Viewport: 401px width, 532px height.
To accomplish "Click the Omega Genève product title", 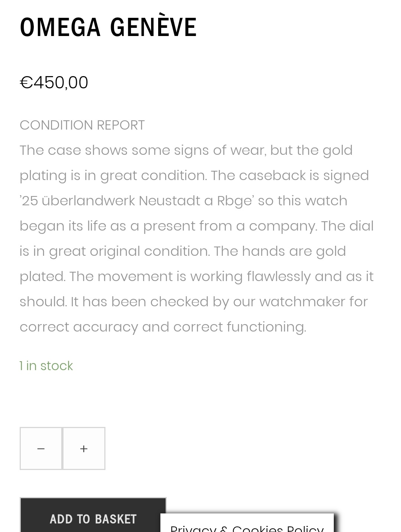I will pos(108,27).
